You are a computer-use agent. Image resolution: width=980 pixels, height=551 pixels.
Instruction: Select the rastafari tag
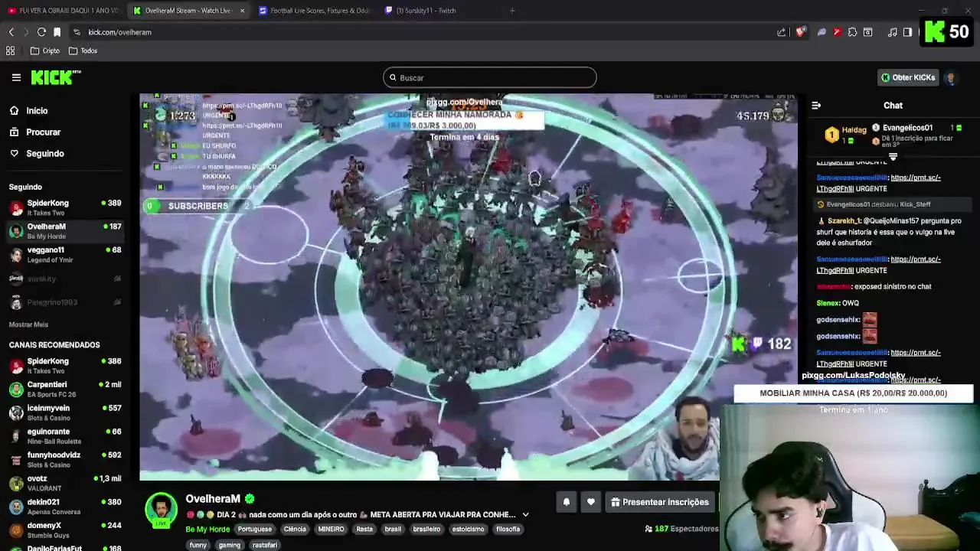tap(265, 546)
